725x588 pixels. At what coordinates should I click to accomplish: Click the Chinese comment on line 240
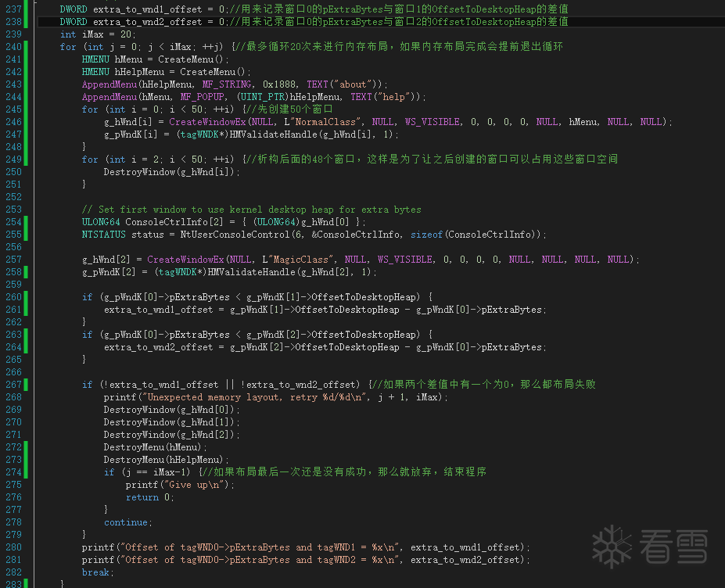coord(399,47)
